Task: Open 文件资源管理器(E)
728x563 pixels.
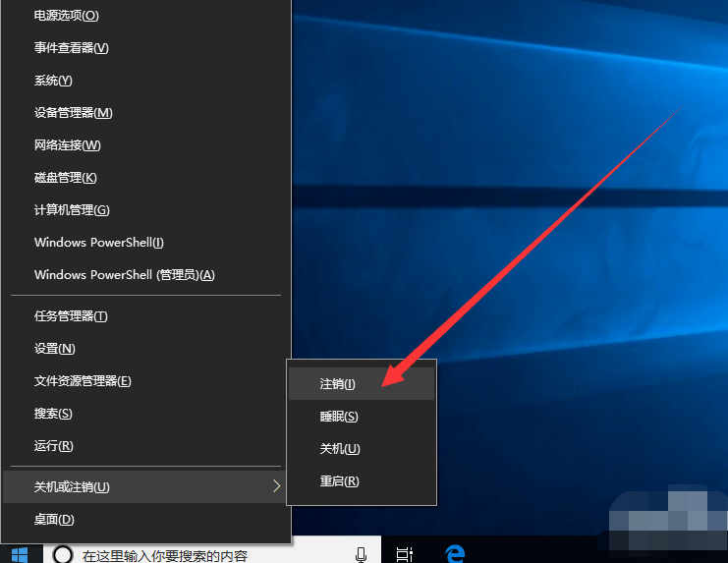Action: (x=83, y=381)
